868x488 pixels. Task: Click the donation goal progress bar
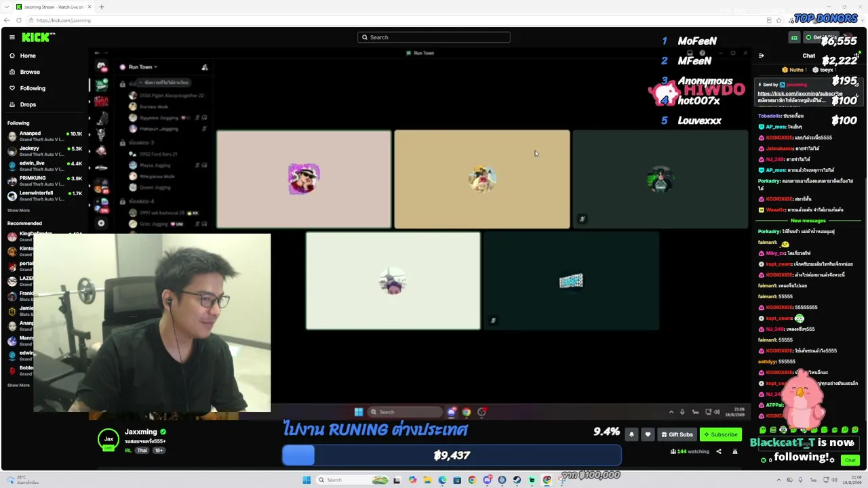tap(452, 455)
